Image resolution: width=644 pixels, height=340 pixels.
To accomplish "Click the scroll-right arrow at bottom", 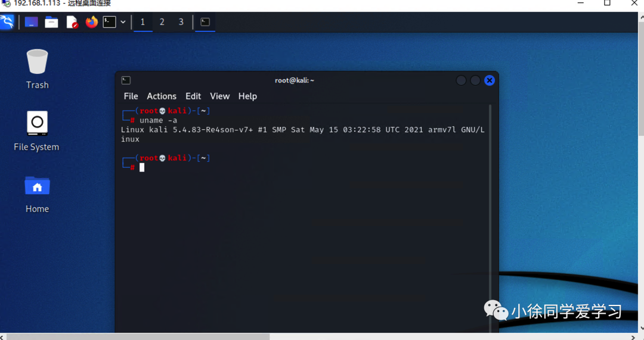I will tap(633, 336).
